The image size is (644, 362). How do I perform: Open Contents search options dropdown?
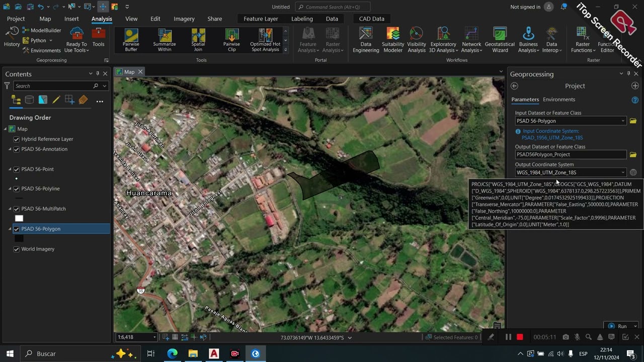coord(104,86)
